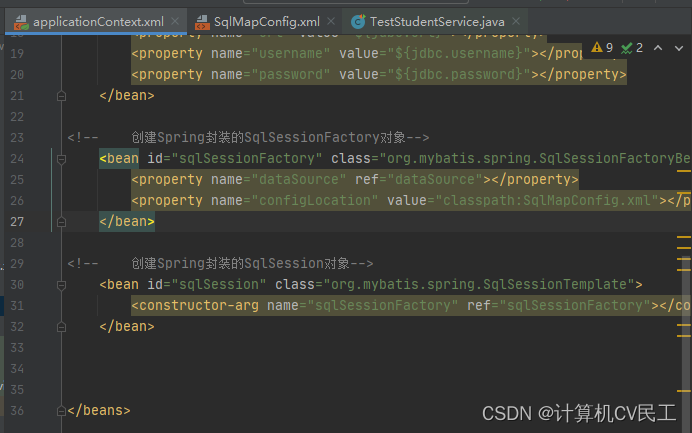Collapse sqlSessionFactory bean fold at line 24
Screen dimensions: 692x433
[61, 159]
